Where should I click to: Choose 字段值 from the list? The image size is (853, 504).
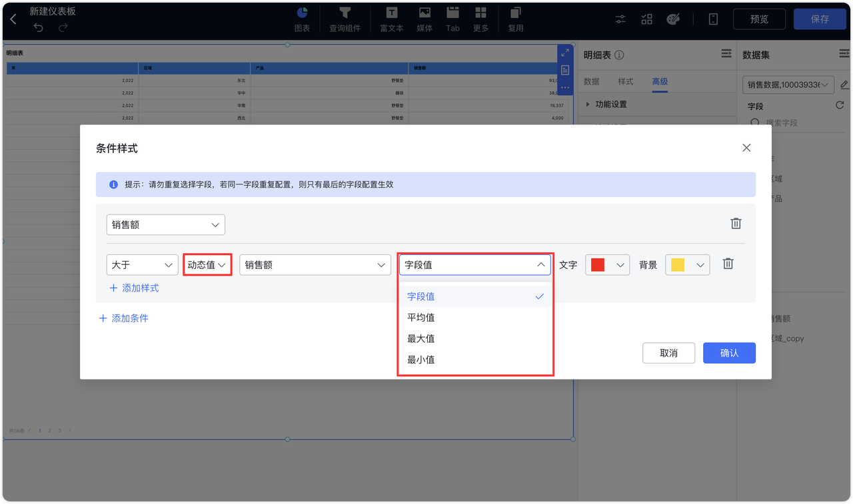[476, 296]
